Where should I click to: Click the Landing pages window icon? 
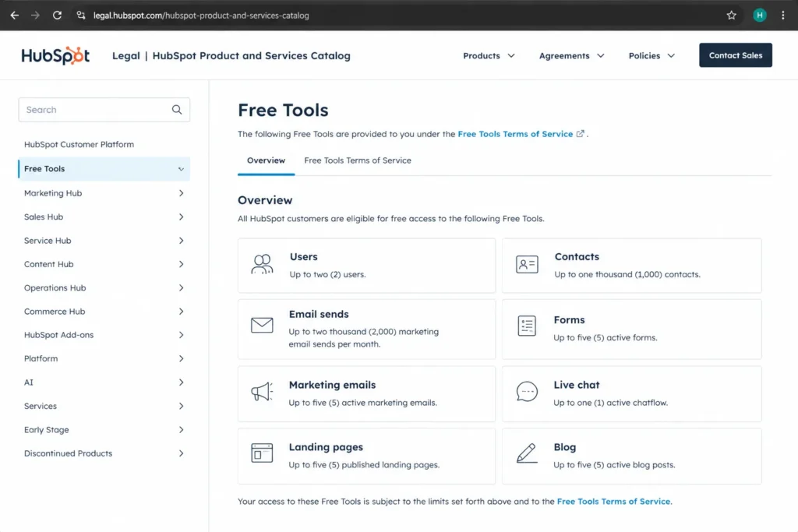262,453
